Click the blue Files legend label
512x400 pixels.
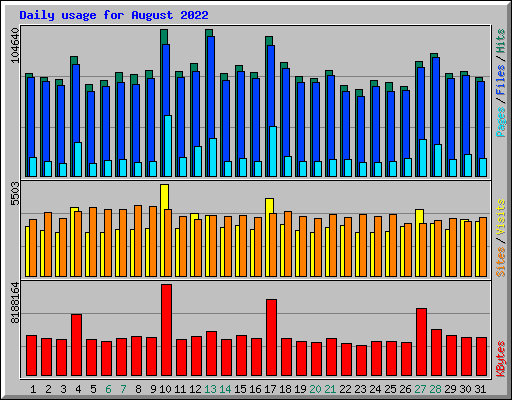coord(501,80)
